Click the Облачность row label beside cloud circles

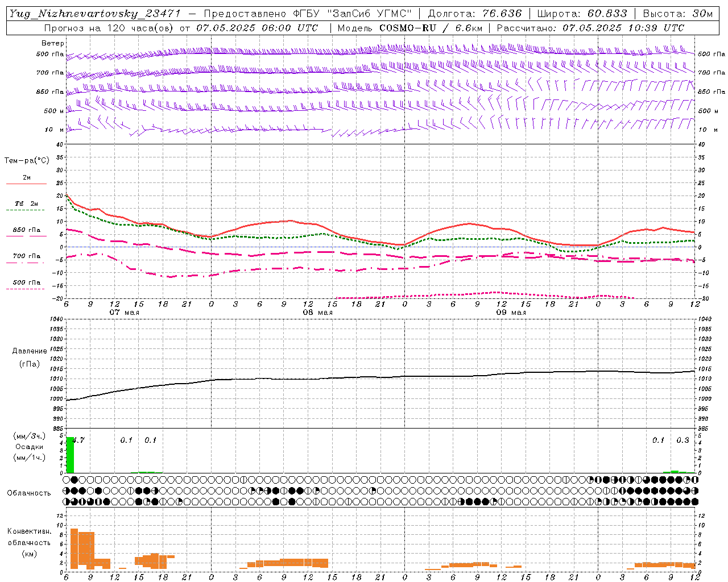click(29, 493)
